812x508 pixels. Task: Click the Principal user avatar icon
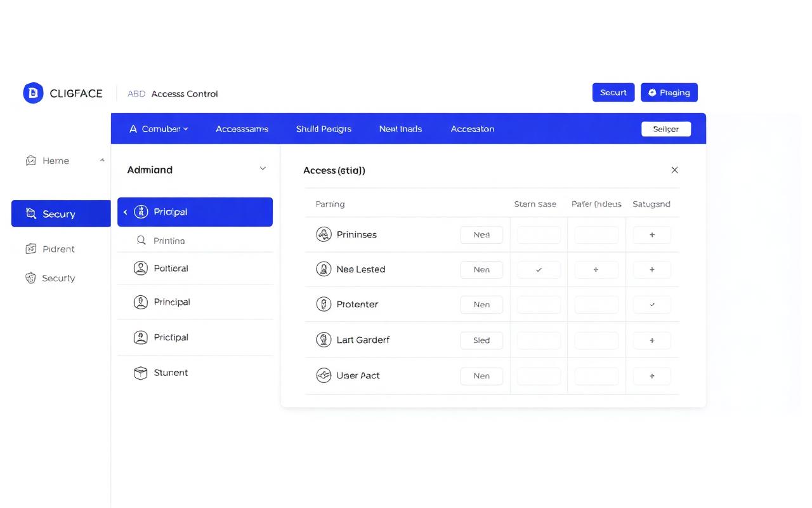click(x=141, y=302)
